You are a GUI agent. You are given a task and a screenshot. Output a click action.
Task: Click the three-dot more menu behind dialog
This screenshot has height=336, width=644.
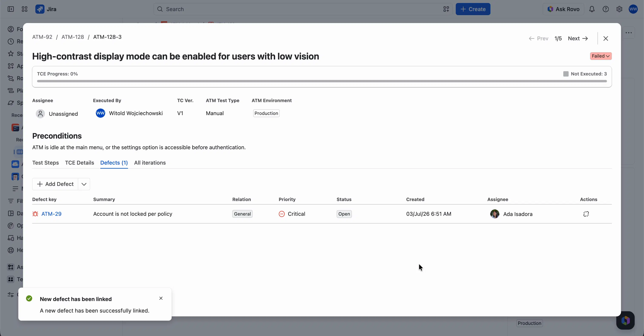coord(629,33)
